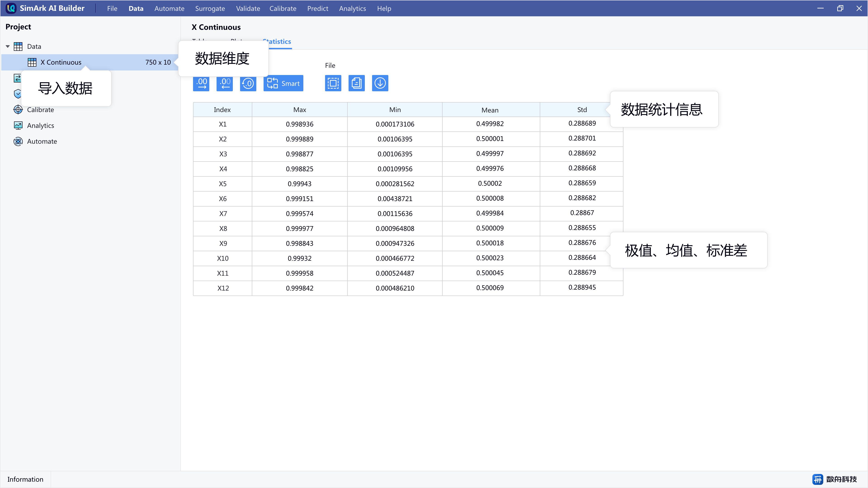The height and width of the screenshot is (488, 868).
Task: Click the Min cell 0.000486210
Action: (x=395, y=288)
